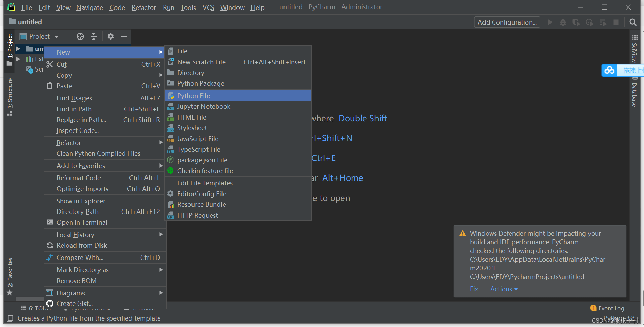Expand the Mark Directory as submenu

tap(105, 270)
